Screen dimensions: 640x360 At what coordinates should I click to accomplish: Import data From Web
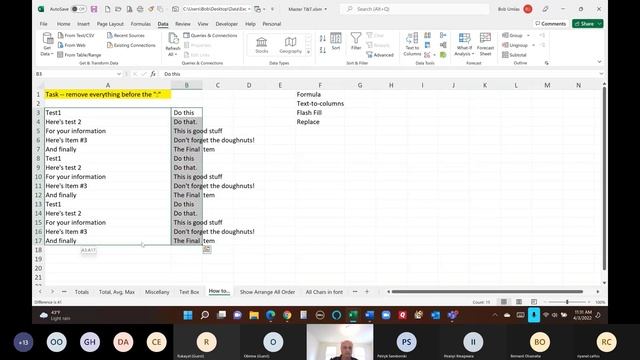[72, 45]
